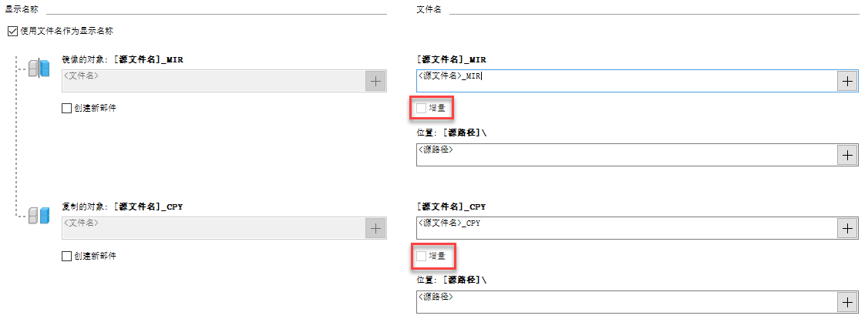Click plus button beside _CPY file name field

[847, 229]
